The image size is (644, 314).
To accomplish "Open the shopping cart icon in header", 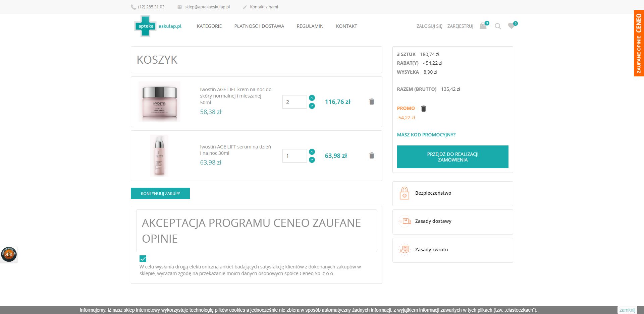I will (x=483, y=26).
